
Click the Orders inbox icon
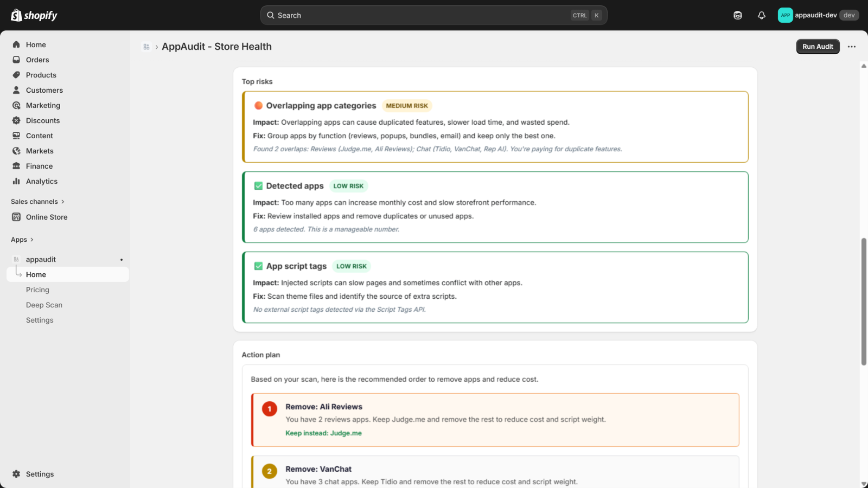tap(16, 60)
